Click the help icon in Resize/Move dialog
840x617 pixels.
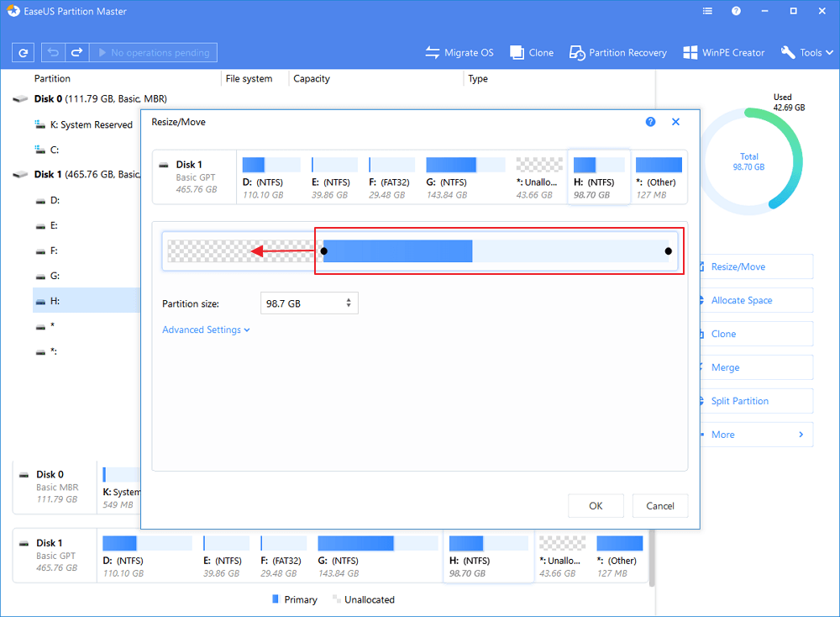650,122
